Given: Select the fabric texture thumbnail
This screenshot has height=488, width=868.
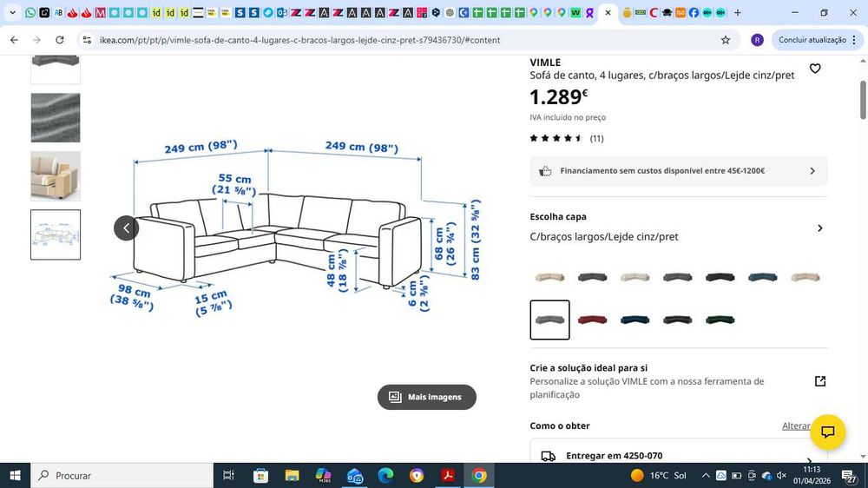Looking at the screenshot, I should click(56, 117).
